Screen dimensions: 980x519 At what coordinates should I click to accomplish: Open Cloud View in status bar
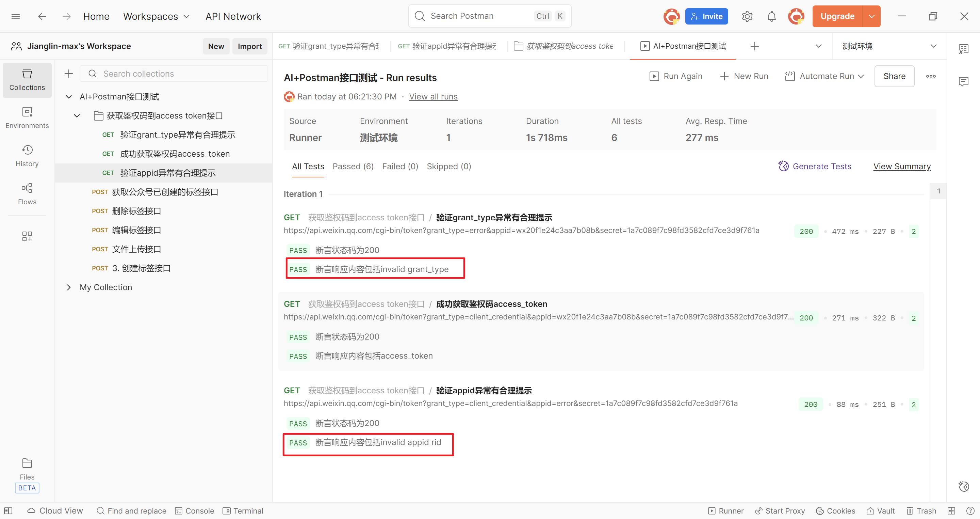55,510
